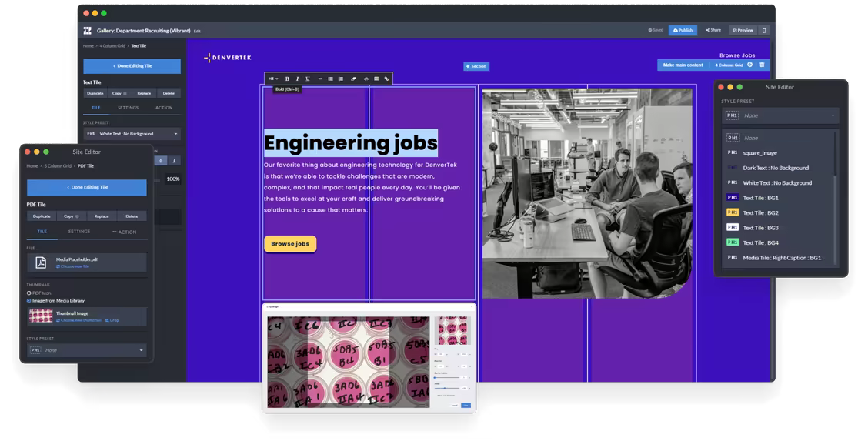Delete the Text Tile
Screen dimensions: 868x448
pyautogui.click(x=169, y=93)
